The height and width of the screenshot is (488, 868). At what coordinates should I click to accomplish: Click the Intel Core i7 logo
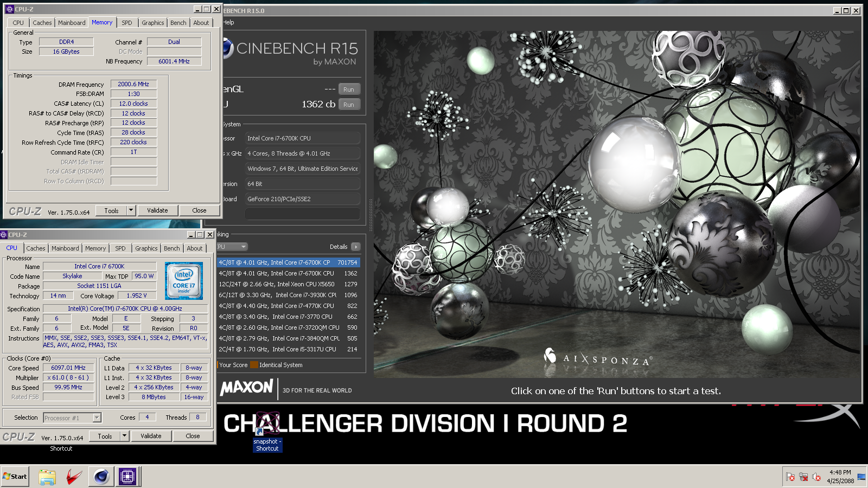(x=184, y=281)
